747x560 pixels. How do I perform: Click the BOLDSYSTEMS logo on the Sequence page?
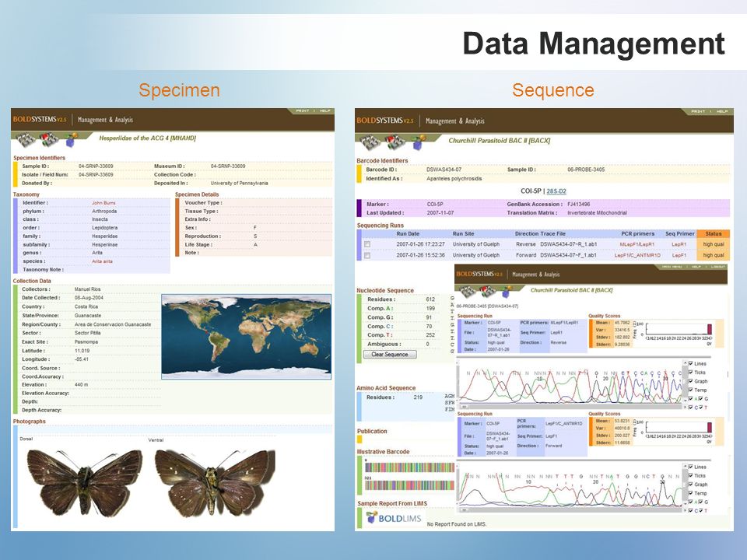pos(385,121)
